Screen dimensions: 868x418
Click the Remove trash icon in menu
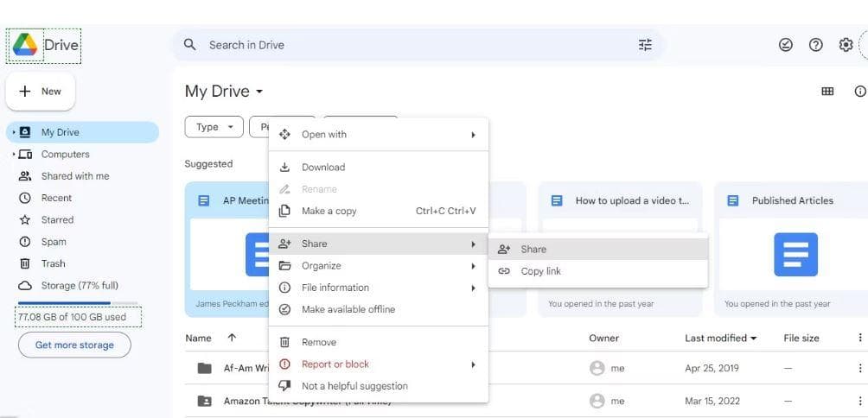284,342
